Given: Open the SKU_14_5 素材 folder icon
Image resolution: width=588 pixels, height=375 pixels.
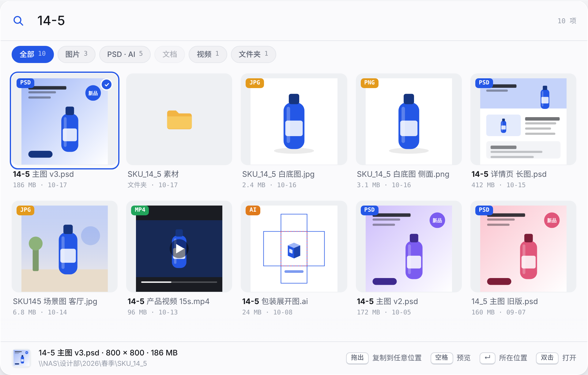Looking at the screenshot, I should pos(179,120).
